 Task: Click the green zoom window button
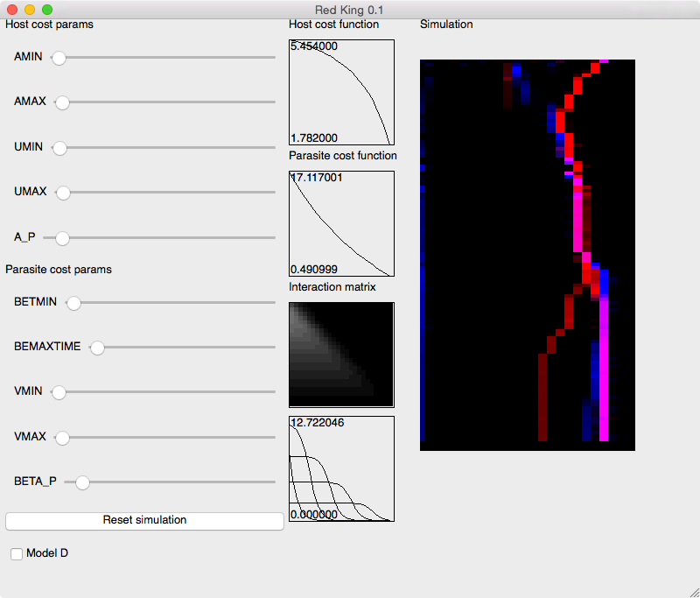[47, 10]
